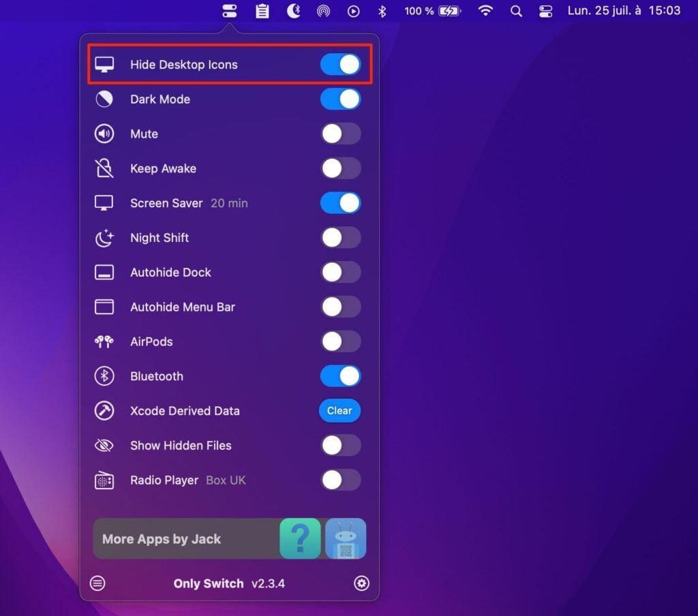Click the Dark Mode half-circle icon

104,99
